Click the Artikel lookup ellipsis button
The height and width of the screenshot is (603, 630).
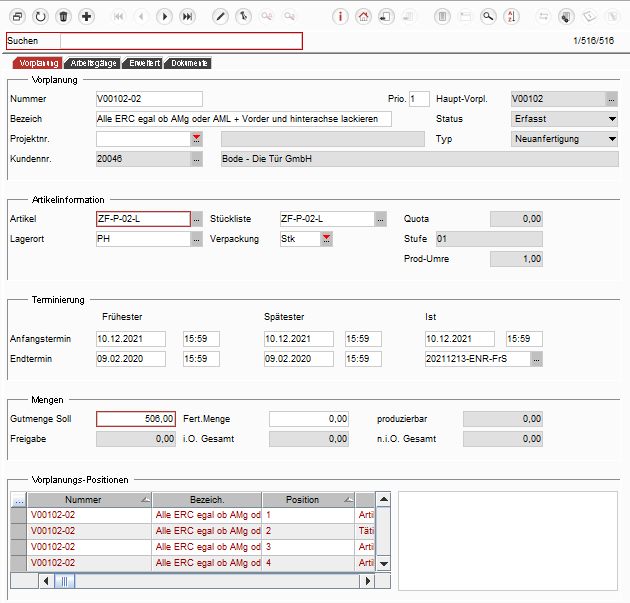[196, 219]
